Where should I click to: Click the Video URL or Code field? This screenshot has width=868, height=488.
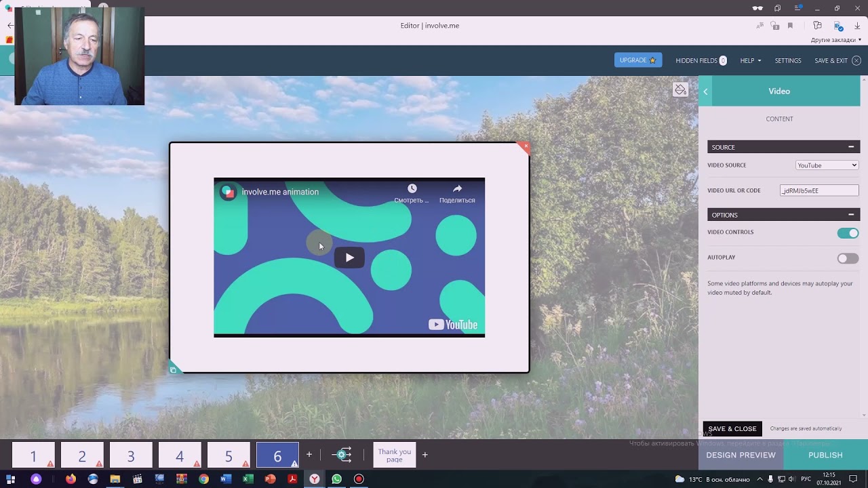pyautogui.click(x=819, y=190)
